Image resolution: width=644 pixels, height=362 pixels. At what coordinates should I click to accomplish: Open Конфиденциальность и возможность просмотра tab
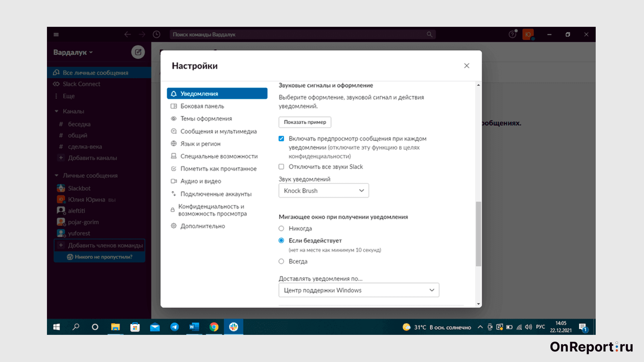[217, 210]
